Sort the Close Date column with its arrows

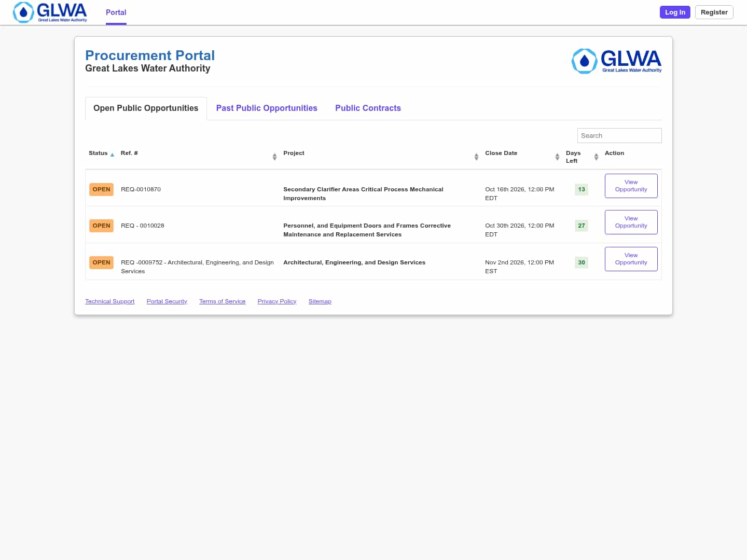coord(557,157)
